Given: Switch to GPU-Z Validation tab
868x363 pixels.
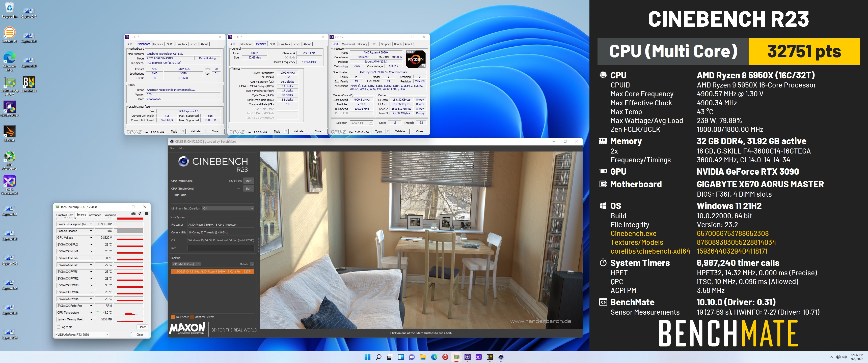Looking at the screenshot, I should (110, 215).
